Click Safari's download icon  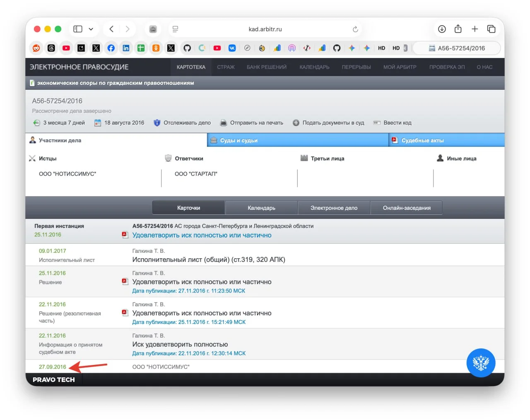(x=442, y=29)
